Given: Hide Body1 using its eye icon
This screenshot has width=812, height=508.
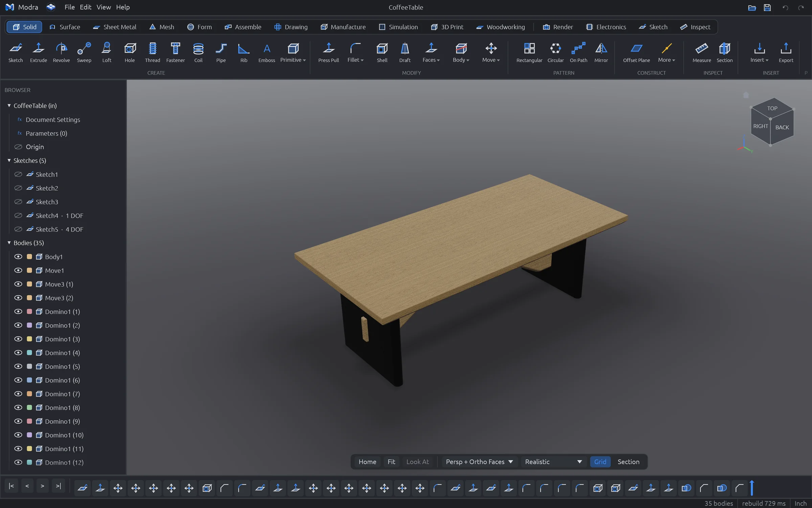Looking at the screenshot, I should [x=18, y=257].
